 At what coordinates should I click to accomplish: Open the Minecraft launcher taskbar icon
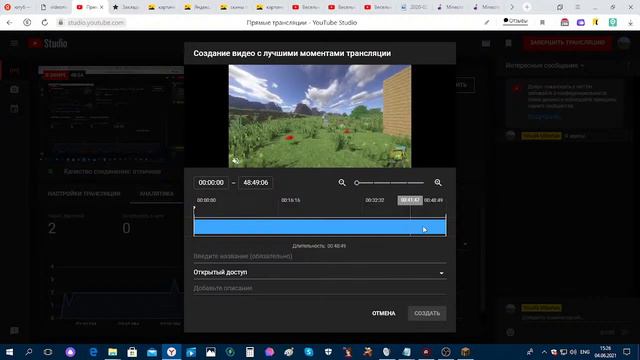coord(465,352)
